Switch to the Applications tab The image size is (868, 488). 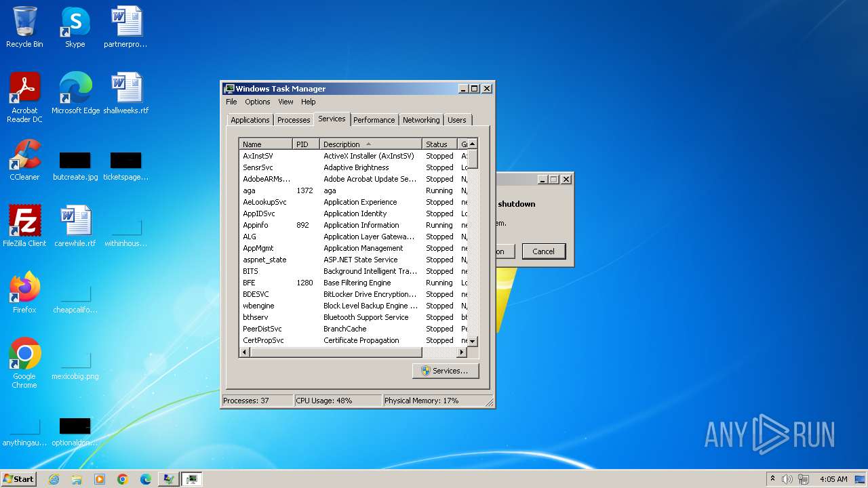[250, 120]
